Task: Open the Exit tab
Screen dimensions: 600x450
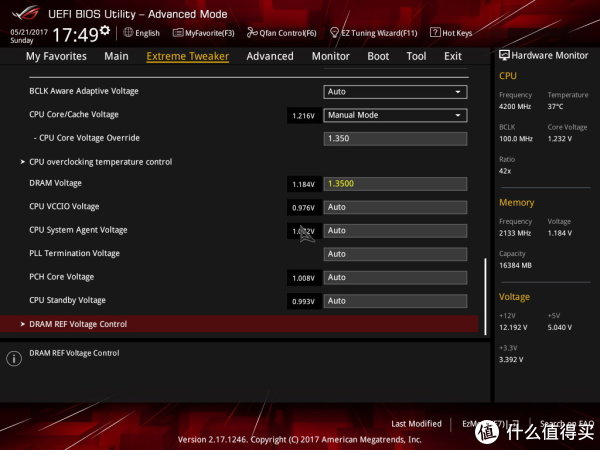Action: (x=453, y=56)
